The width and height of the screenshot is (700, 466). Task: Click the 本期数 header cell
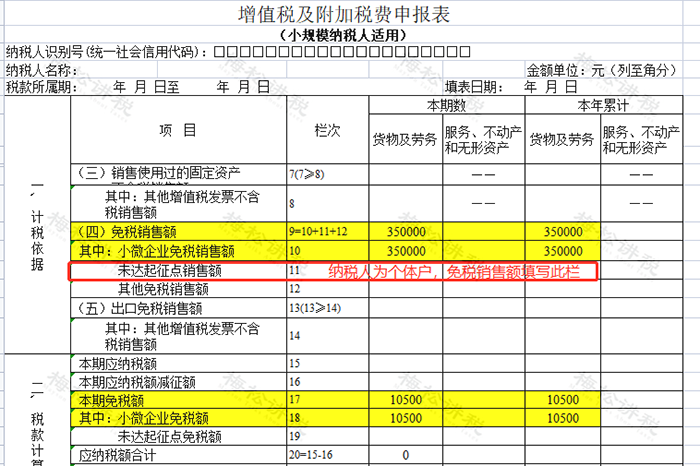(x=447, y=105)
